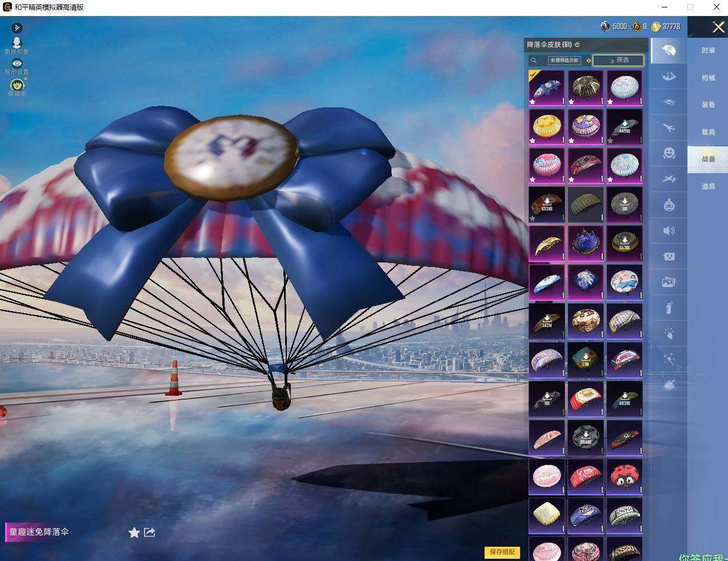The image size is (728, 561).
Task: Close the wardrobe with the yellow X
Action: [718, 27]
